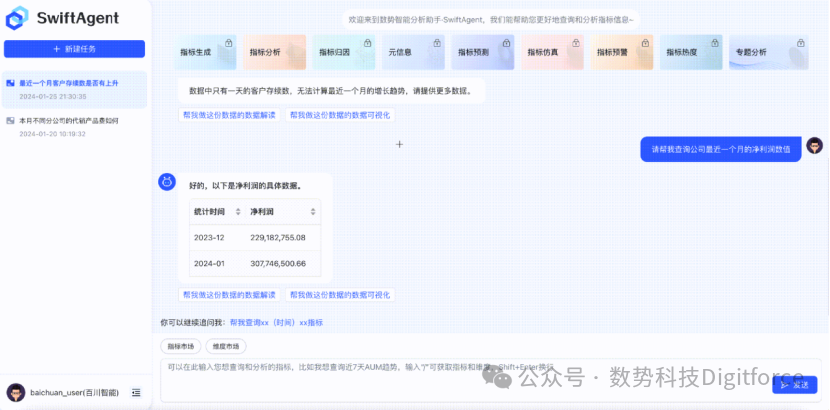Open the 维度市场 chip
The height and width of the screenshot is (410, 830).
click(x=226, y=347)
